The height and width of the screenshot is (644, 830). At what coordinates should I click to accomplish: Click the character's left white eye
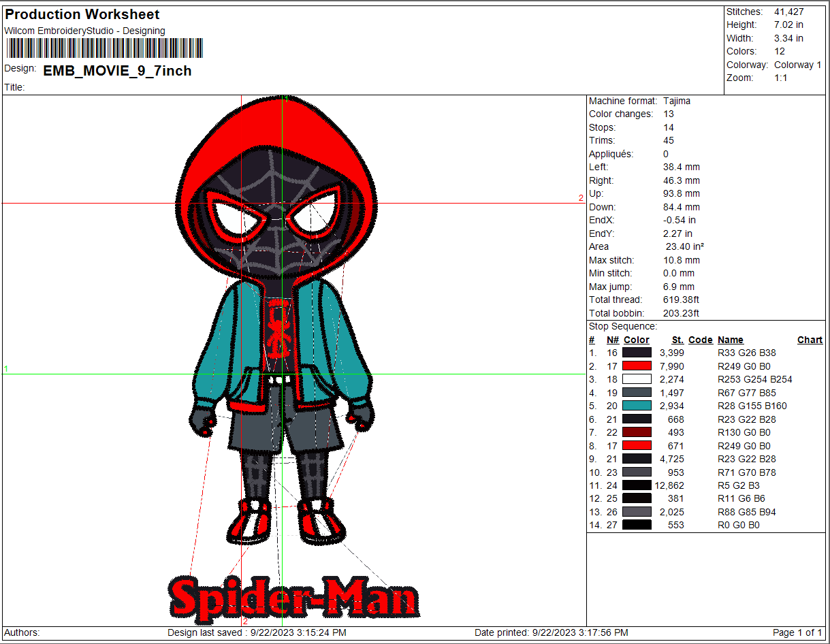coord(238,216)
